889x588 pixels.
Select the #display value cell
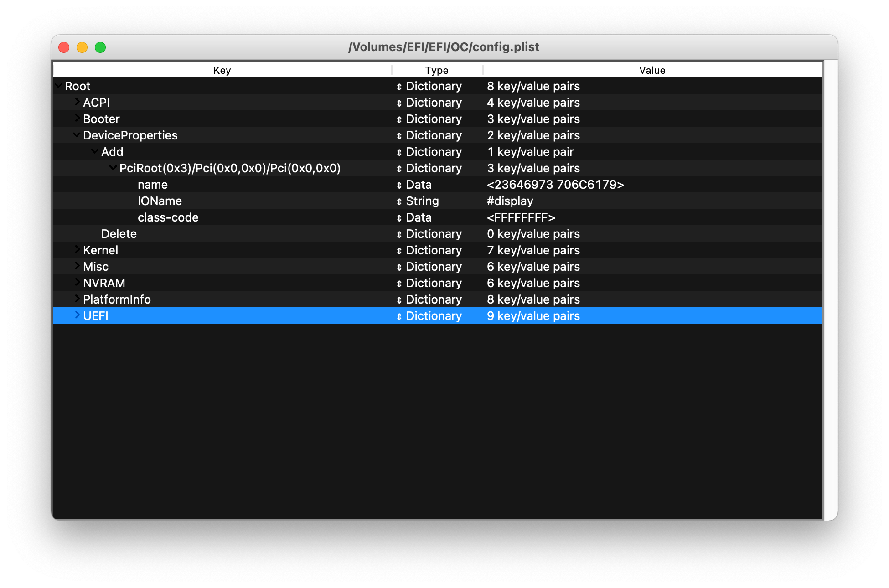(510, 201)
